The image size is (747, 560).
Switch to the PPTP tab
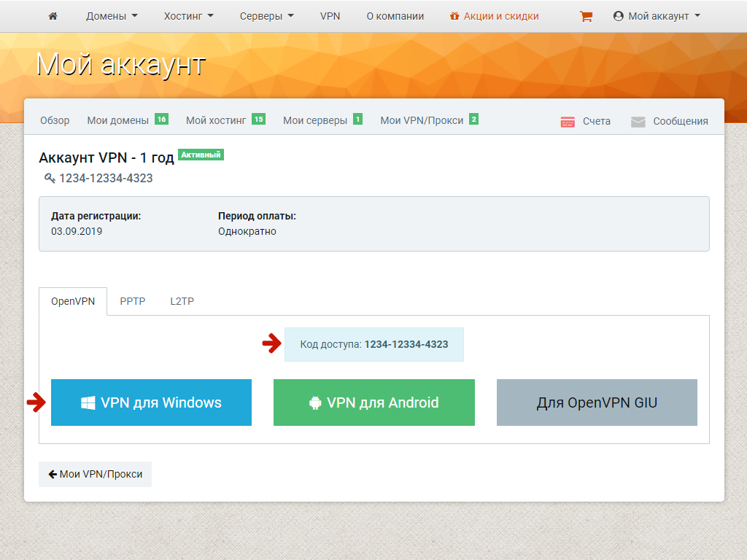point(133,301)
